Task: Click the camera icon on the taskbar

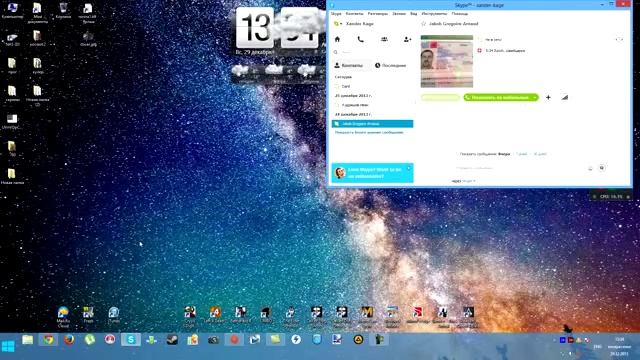Action: click(213, 340)
